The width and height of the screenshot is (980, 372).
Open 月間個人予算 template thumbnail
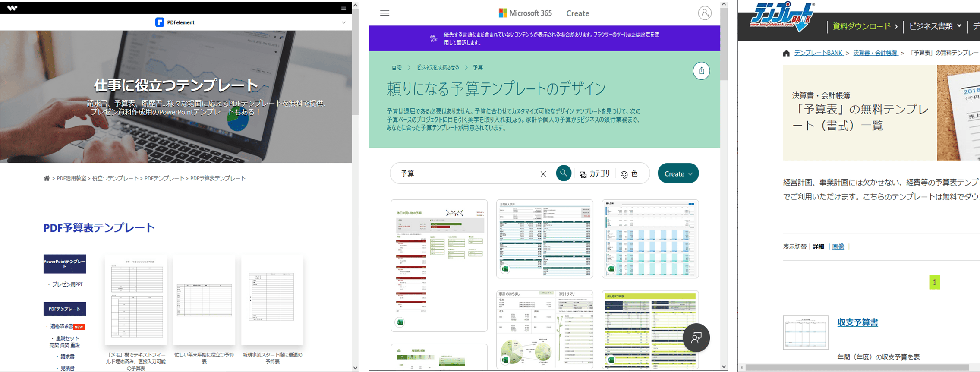545,239
